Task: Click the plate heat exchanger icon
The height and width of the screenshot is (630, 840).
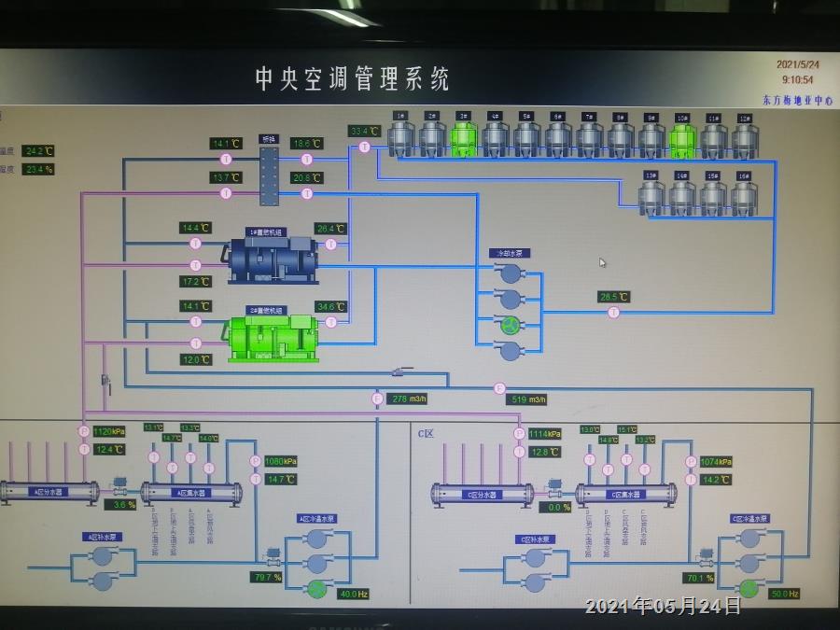Action: (x=269, y=176)
